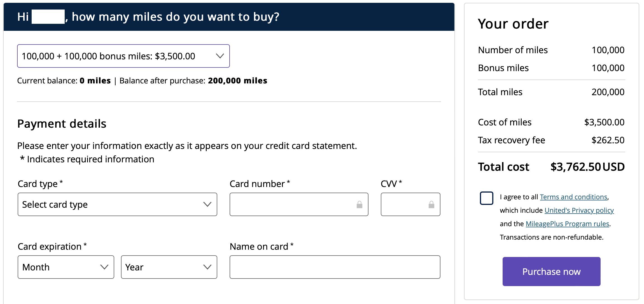Viewport: 644px width, 304px height.
Task: Open the MileagePlus Program rules link
Action: pyautogui.click(x=567, y=224)
